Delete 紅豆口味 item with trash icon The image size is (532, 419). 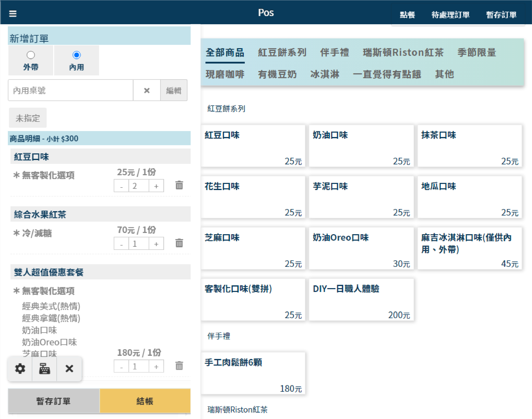click(x=179, y=185)
